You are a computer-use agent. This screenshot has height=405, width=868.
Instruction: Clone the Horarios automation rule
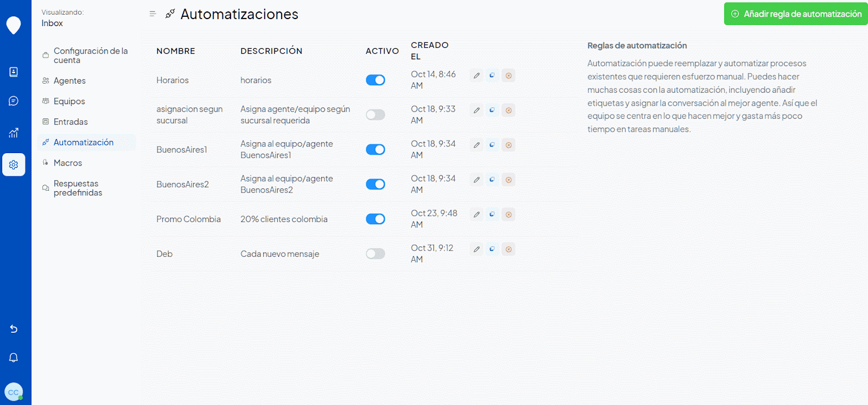coord(492,75)
